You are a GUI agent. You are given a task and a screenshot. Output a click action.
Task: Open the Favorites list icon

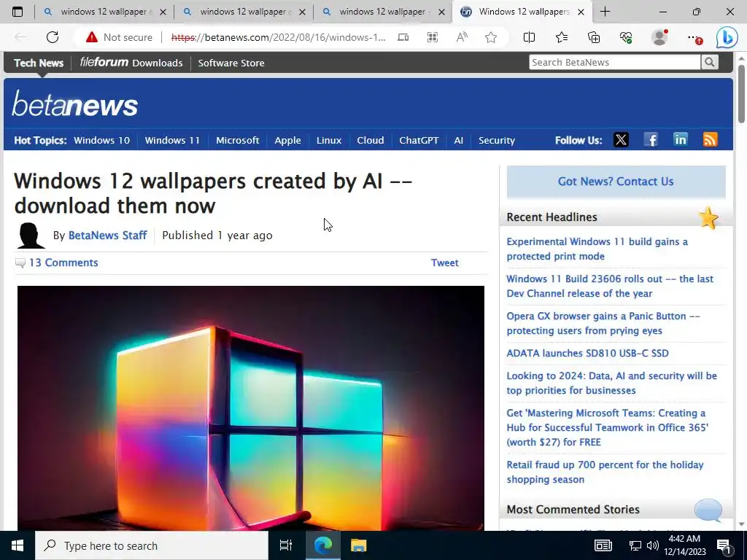[x=562, y=37]
